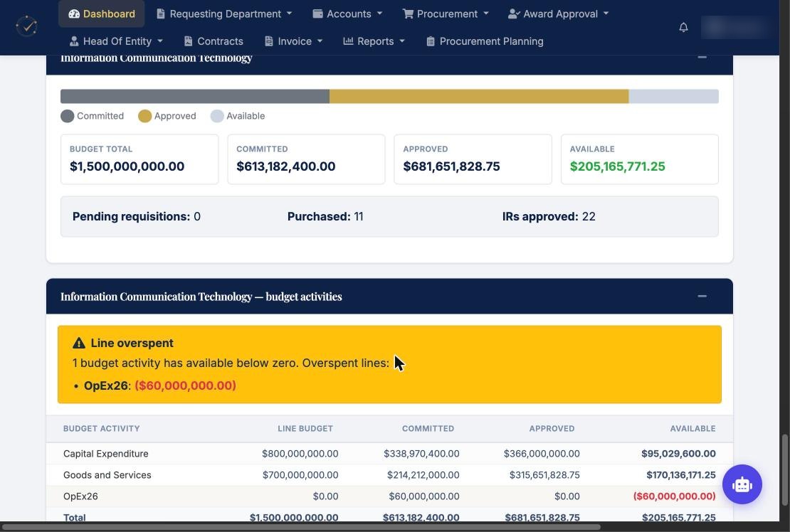Click the horizontal scrollbar at the bottom
Image resolution: width=790 pixels, height=532 pixels.
pyautogui.click(x=301, y=528)
